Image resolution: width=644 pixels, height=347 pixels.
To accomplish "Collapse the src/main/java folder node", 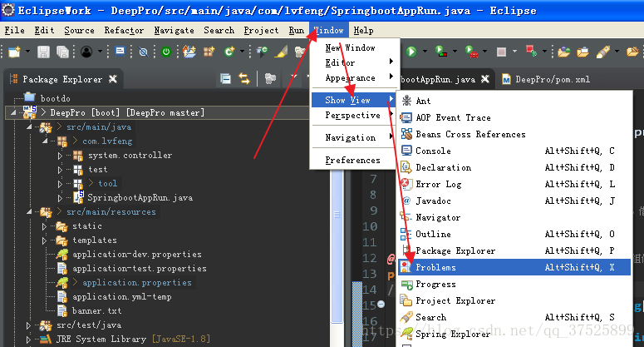I will (29, 126).
